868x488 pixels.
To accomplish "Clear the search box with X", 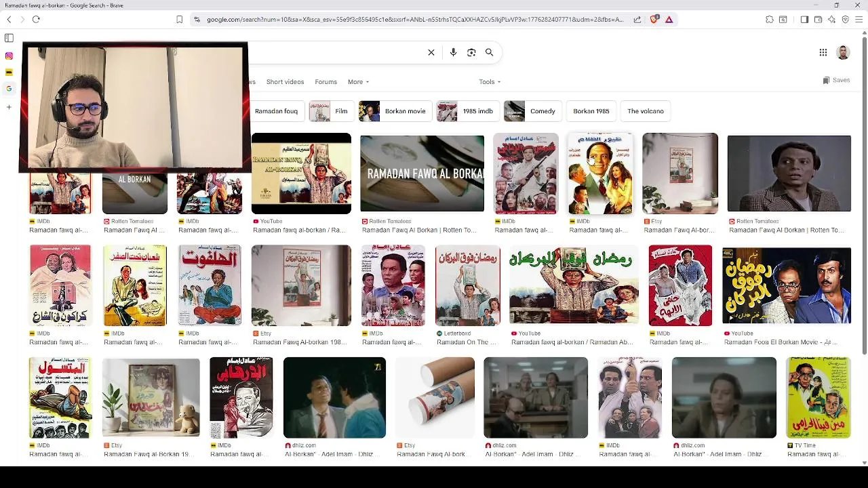I will 431,52.
